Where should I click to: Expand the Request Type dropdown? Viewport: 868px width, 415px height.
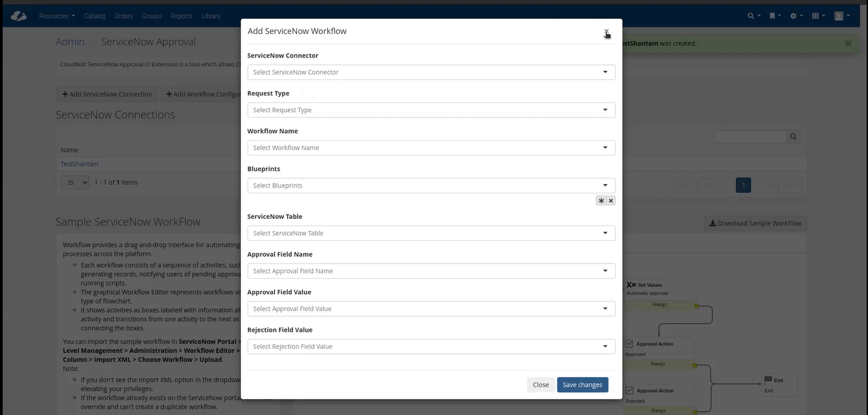431,110
